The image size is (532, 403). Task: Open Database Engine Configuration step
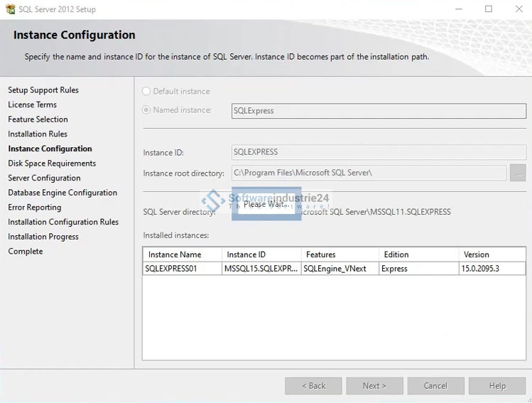coord(63,193)
